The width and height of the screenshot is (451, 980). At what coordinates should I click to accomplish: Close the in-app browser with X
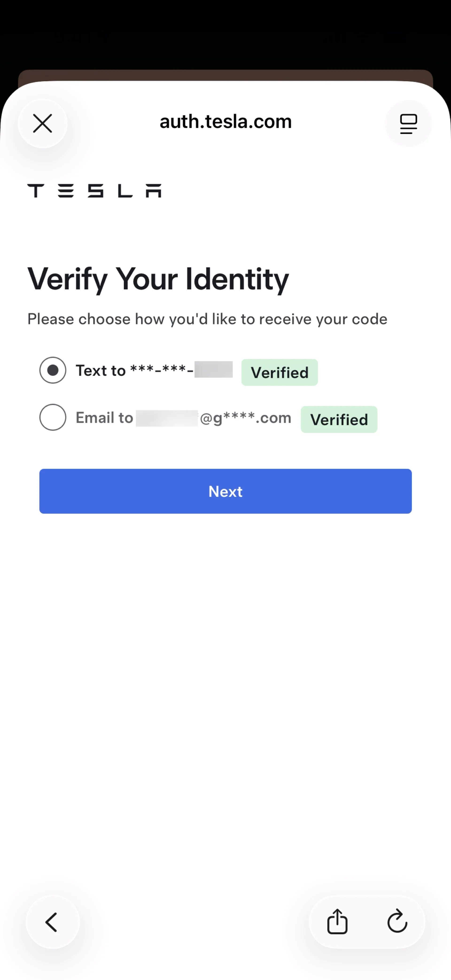(x=43, y=124)
